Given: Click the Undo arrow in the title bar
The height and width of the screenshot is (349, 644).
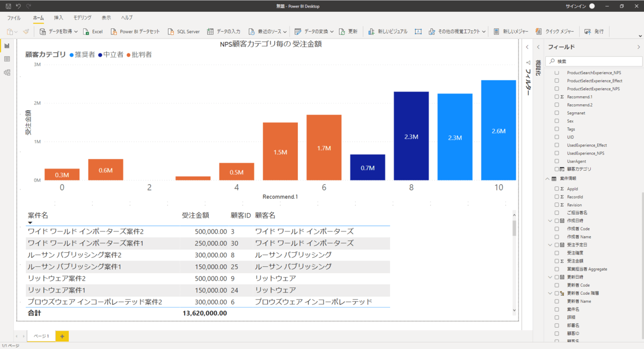Looking at the screenshot, I should pyautogui.click(x=18, y=5).
